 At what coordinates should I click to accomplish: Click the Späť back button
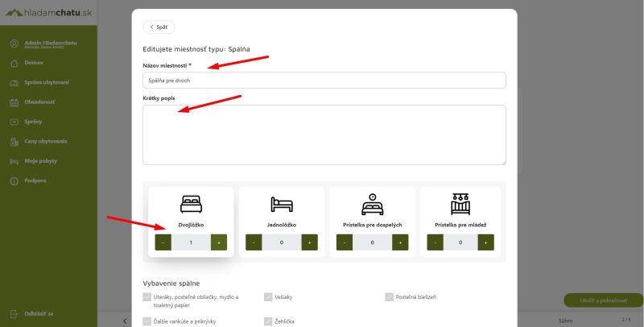coord(159,27)
